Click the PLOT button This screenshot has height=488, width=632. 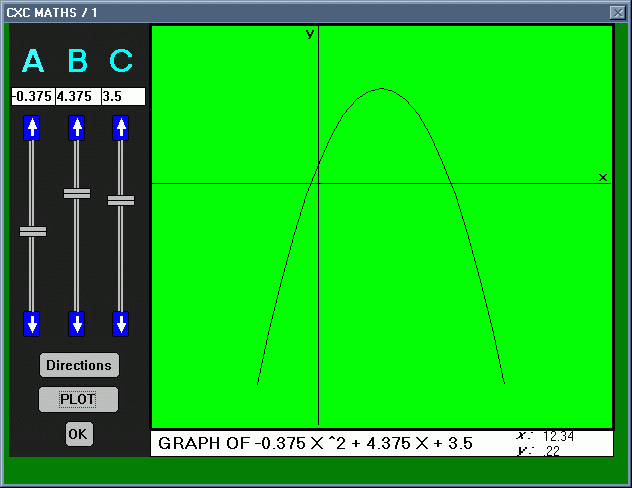point(78,399)
